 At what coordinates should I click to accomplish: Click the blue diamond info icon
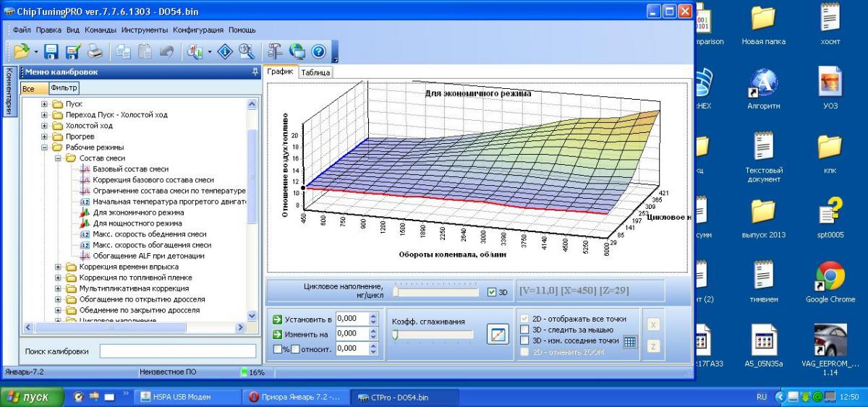pos(225,51)
